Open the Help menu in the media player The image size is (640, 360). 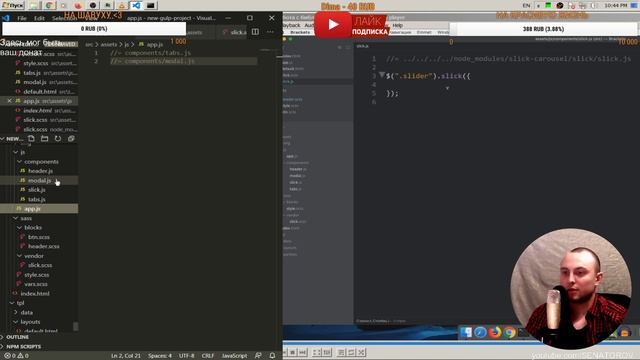coord(398,25)
